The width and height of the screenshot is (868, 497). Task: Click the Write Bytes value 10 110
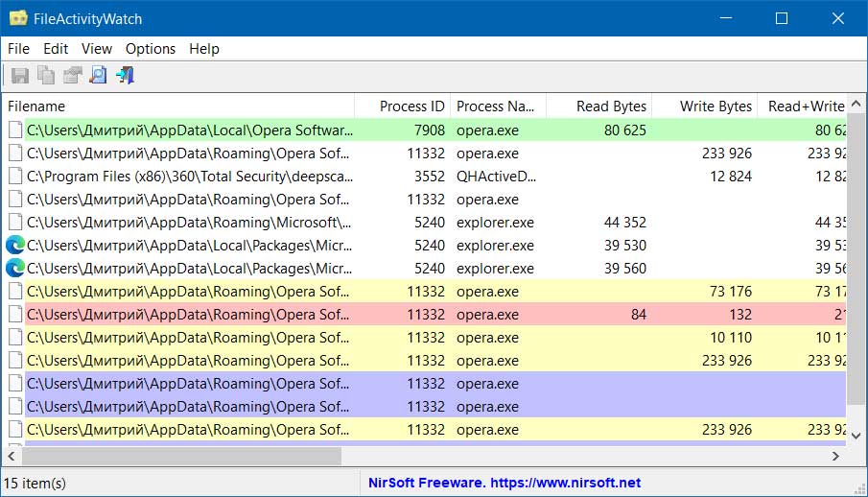pos(731,338)
